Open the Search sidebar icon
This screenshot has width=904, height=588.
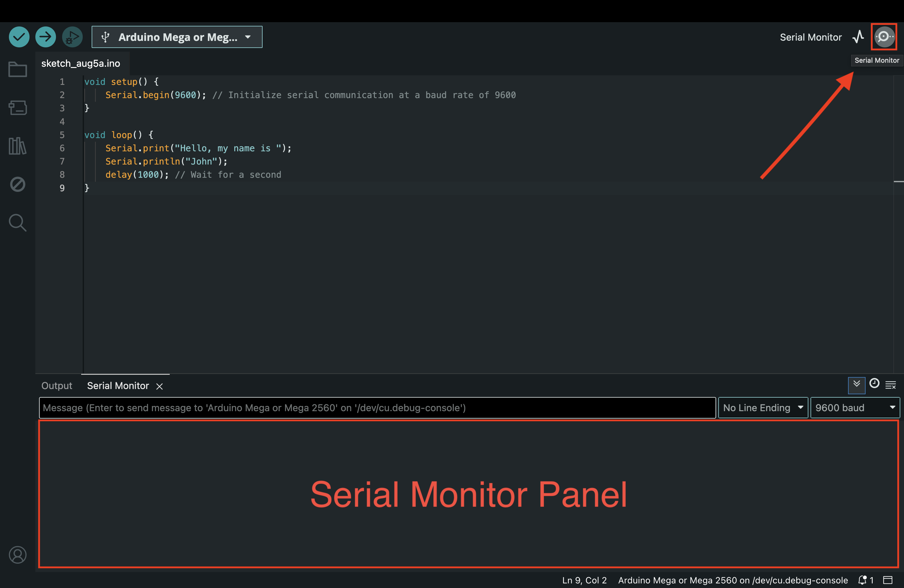pos(18,223)
